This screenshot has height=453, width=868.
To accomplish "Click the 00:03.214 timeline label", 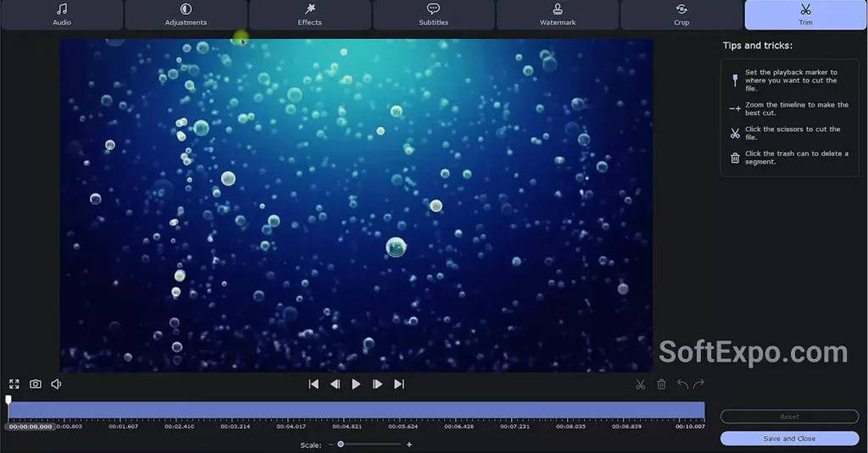I will click(236, 427).
